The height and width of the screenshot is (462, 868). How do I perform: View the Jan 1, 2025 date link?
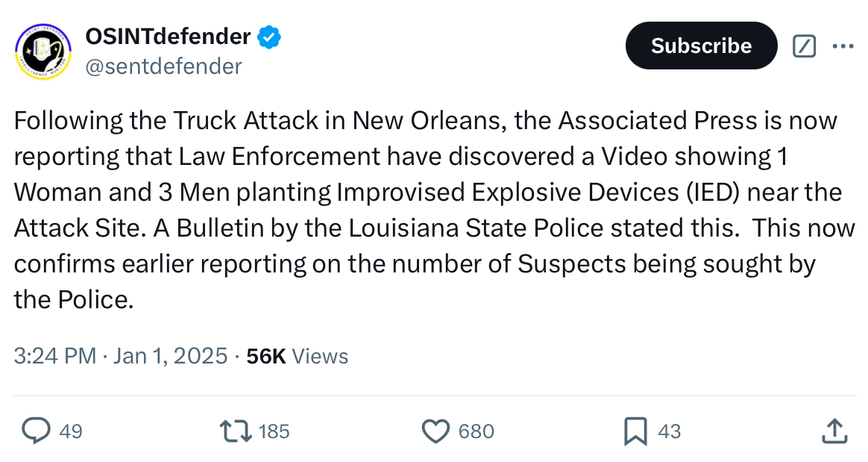tap(171, 355)
